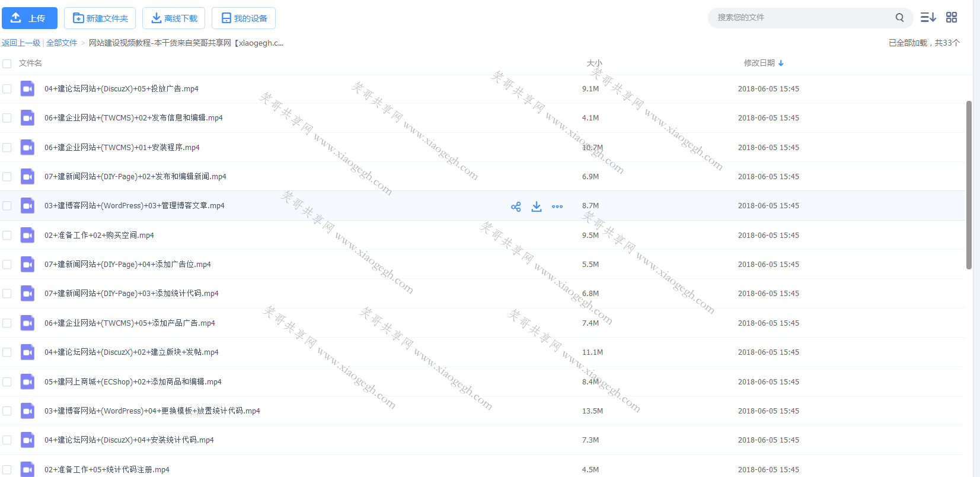Check the box for 06+建企业网站+(TWCMS)+01+安装程序.mp4
980x477 pixels.
point(7,147)
